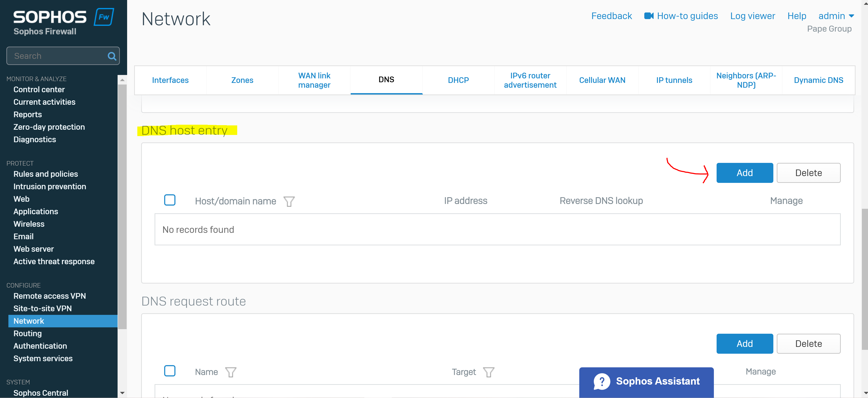The width and height of the screenshot is (868, 398).
Task: Switch to Dynamic DNS tab
Action: point(819,80)
